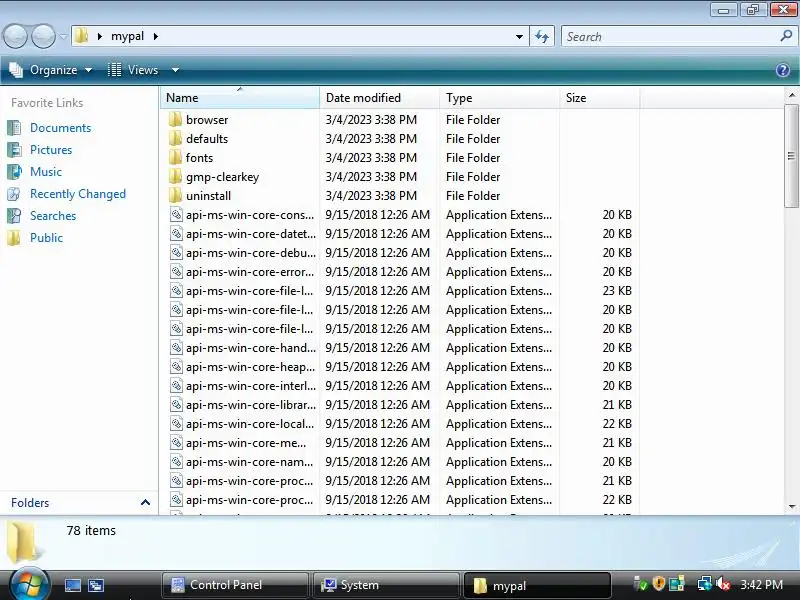Click the Back navigation button

coord(15,36)
